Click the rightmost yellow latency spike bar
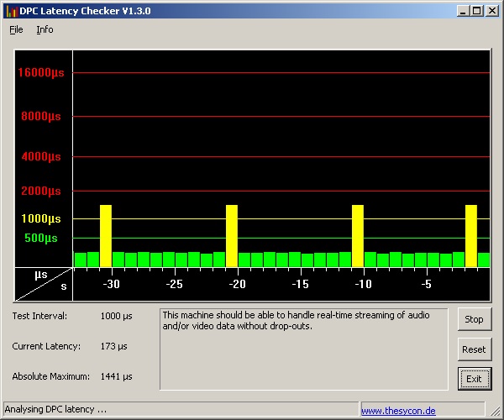 point(471,236)
